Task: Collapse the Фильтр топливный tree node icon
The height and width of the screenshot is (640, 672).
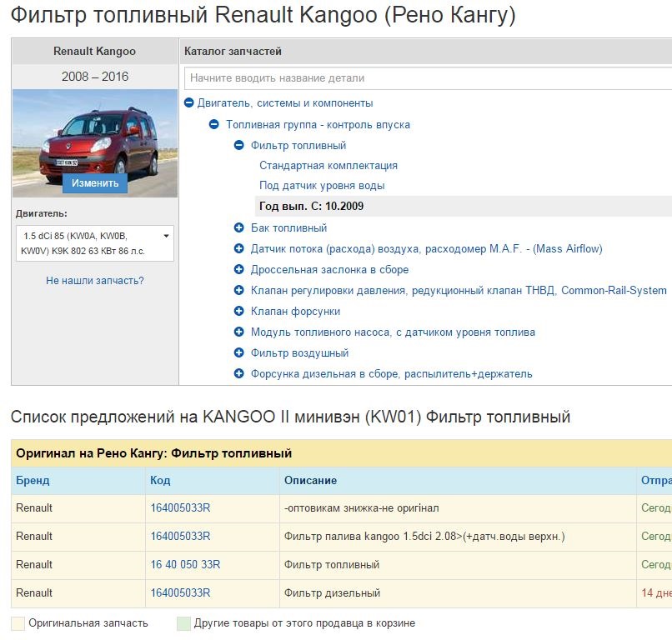Action: [238, 145]
